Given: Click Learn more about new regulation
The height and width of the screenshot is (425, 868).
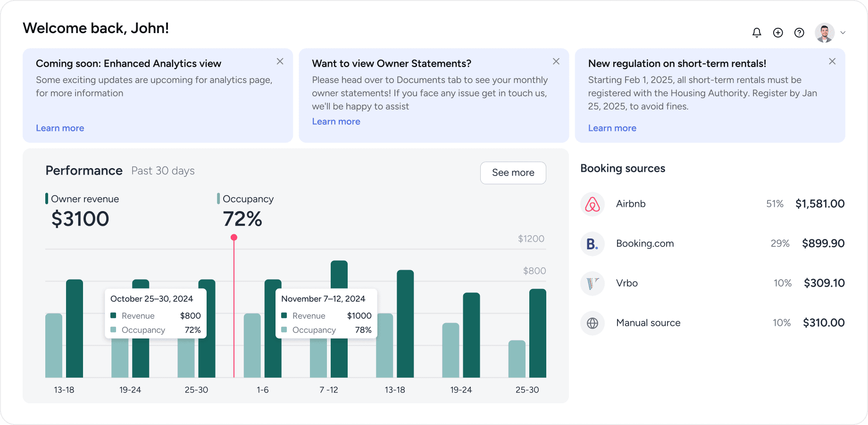Looking at the screenshot, I should (612, 128).
